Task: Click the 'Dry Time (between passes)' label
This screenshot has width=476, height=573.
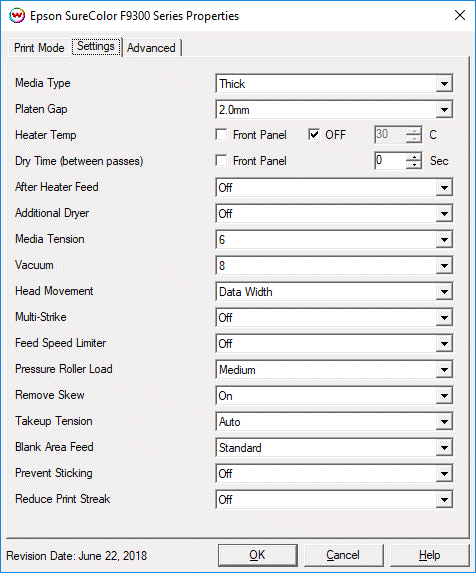Action: [x=79, y=161]
